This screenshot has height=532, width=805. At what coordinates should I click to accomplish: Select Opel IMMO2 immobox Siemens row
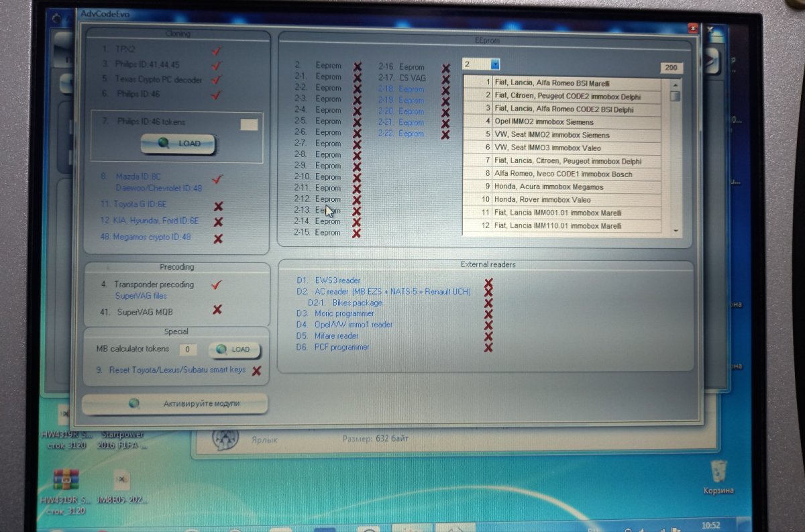562,122
